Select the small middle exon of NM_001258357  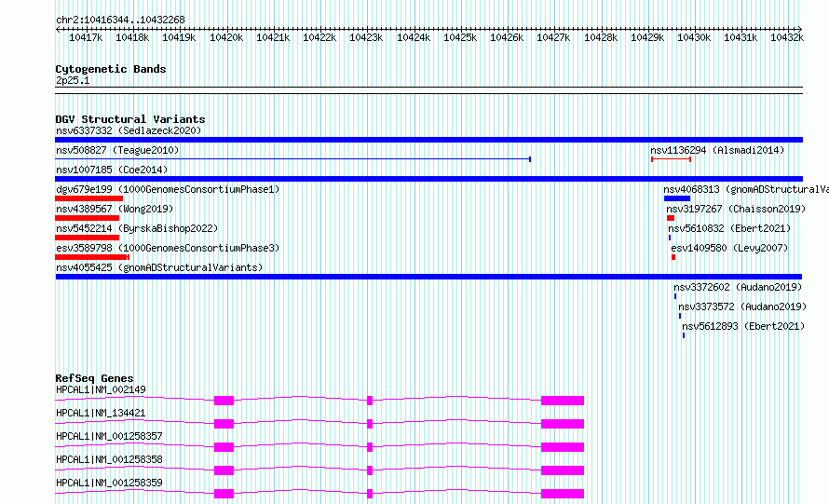(370, 447)
